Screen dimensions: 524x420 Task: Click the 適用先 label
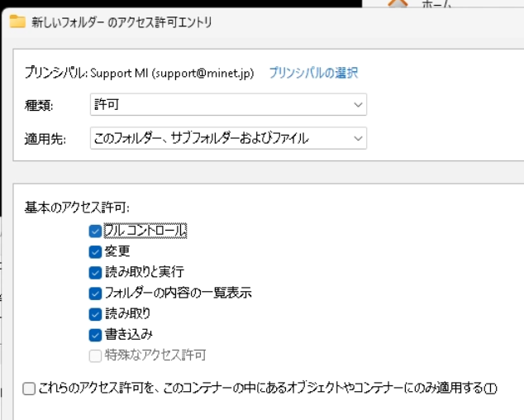click(45, 139)
